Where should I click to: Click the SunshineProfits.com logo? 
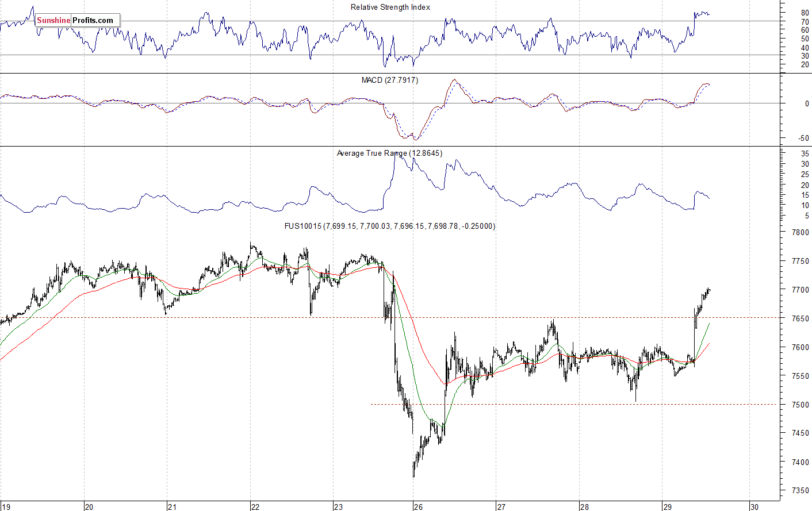(x=78, y=20)
